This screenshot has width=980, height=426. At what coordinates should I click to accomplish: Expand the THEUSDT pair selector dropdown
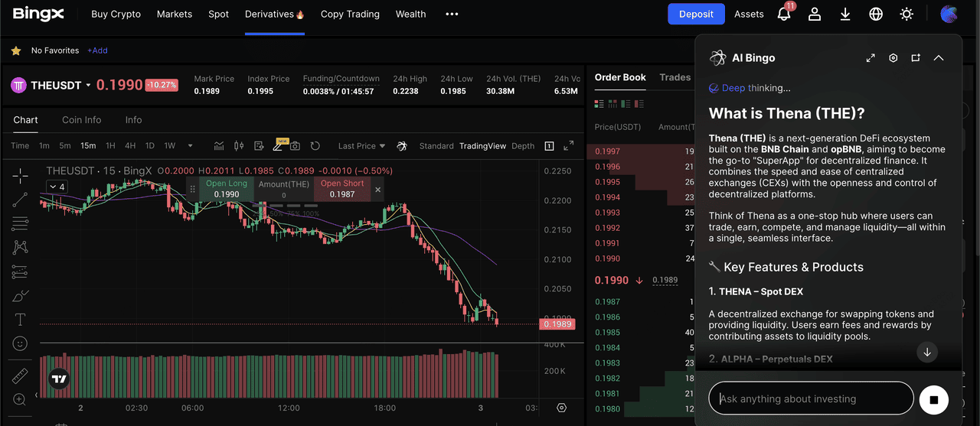pos(88,86)
